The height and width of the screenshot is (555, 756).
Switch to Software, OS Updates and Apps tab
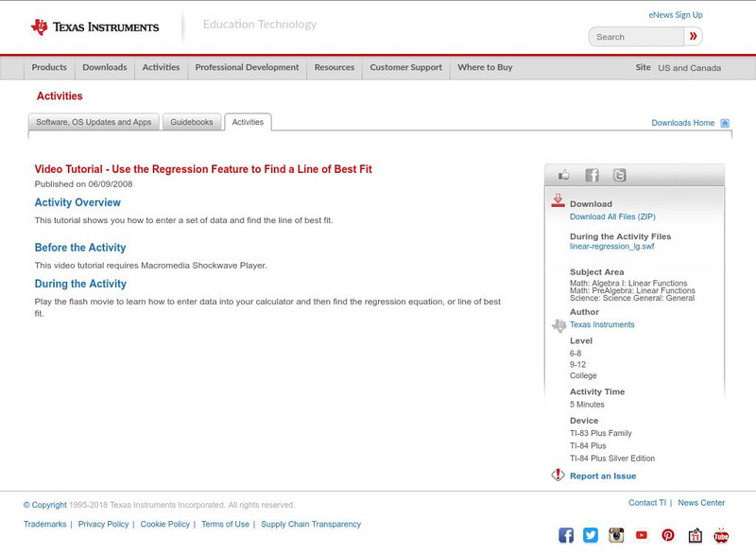(94, 122)
